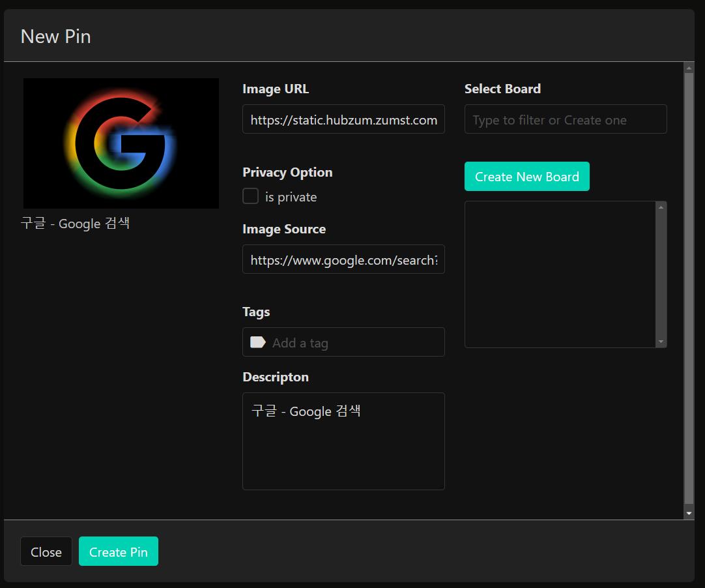The height and width of the screenshot is (588, 705).
Task: Click the 'is private' label text
Action: 291,197
